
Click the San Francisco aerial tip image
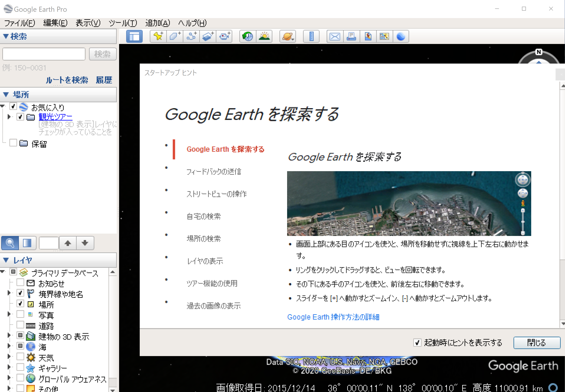click(x=409, y=203)
